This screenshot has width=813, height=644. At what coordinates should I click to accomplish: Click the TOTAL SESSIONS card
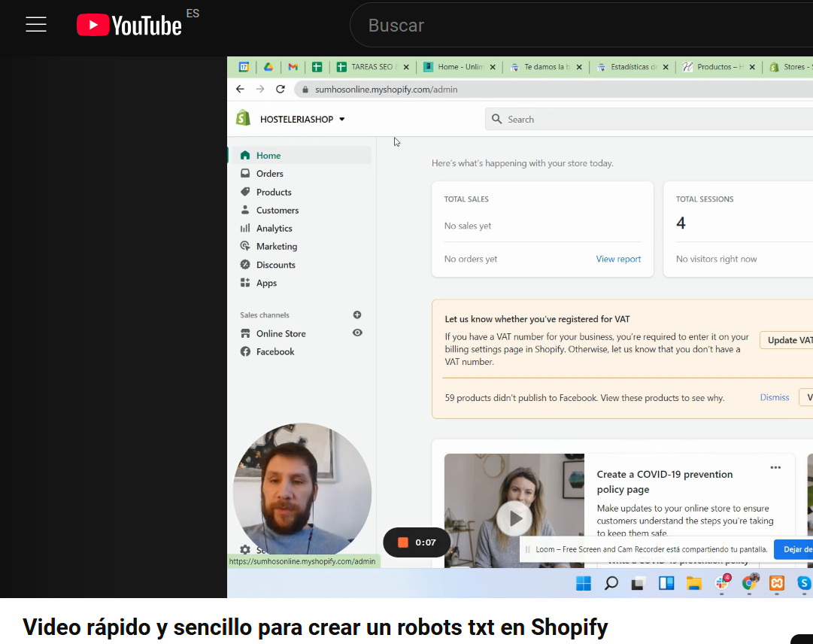click(x=739, y=229)
